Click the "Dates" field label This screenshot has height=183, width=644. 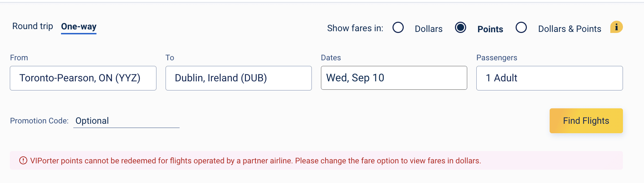pyautogui.click(x=331, y=58)
